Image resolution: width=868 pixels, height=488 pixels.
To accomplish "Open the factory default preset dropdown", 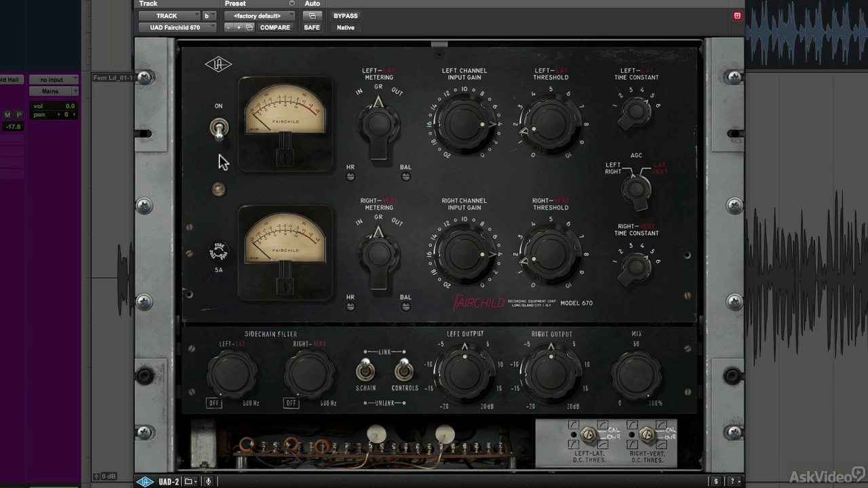I will tap(260, 16).
